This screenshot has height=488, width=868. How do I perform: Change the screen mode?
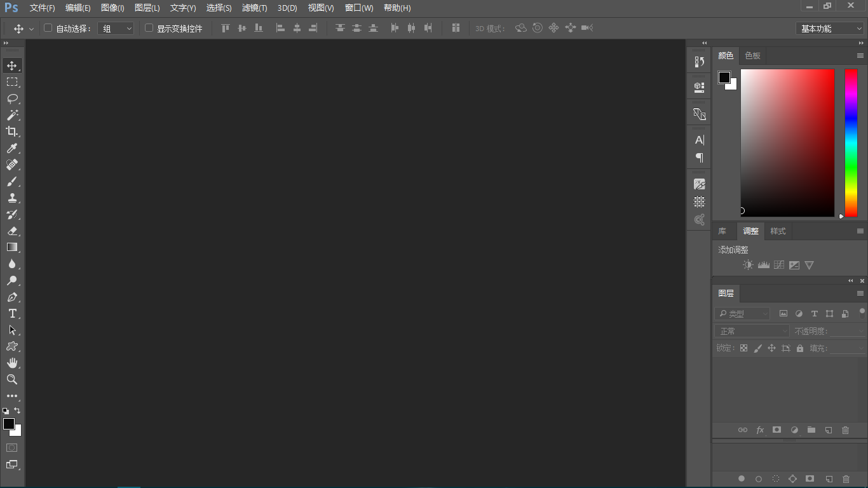coord(12,464)
